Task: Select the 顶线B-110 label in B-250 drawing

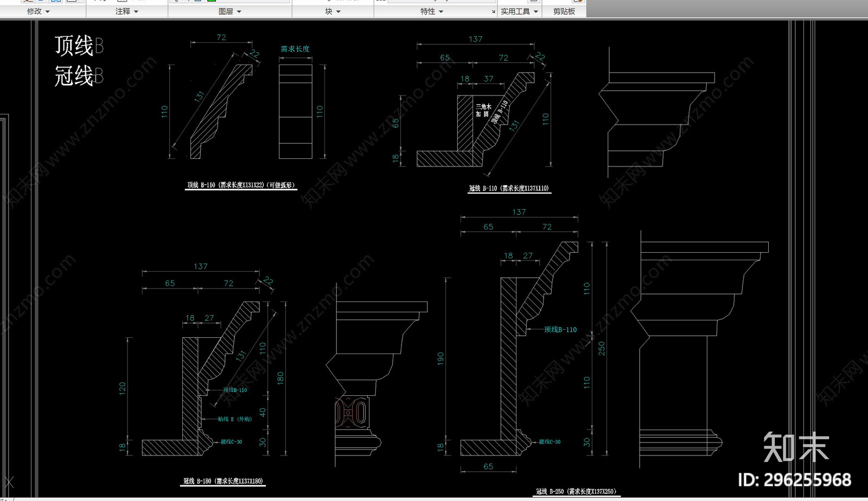Action: point(560,329)
